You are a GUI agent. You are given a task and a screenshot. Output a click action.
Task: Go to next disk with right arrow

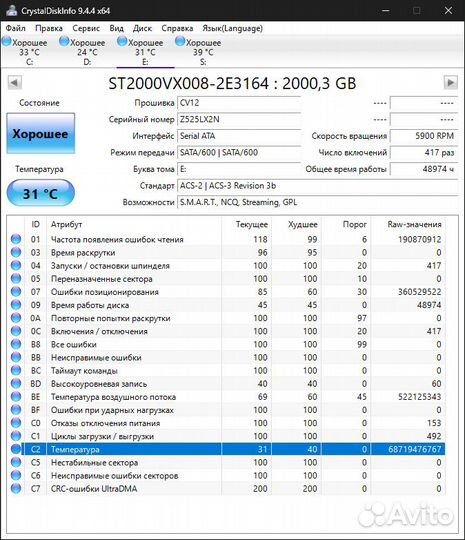pyautogui.click(x=451, y=83)
